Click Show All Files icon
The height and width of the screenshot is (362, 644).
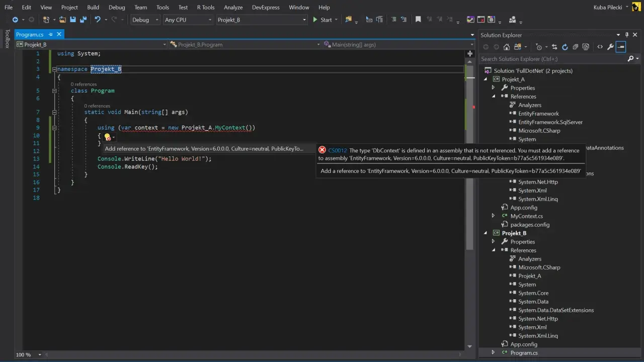(586, 47)
